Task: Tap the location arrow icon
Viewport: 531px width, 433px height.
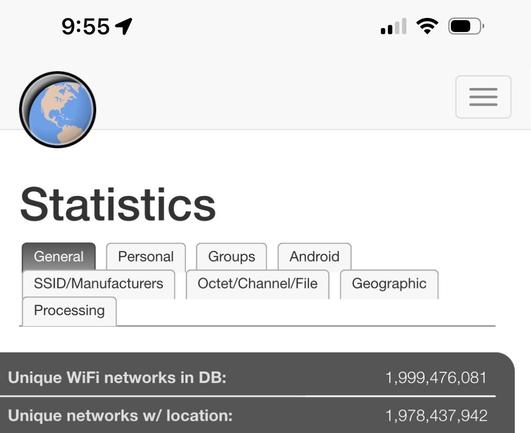Action: pyautogui.click(x=124, y=26)
